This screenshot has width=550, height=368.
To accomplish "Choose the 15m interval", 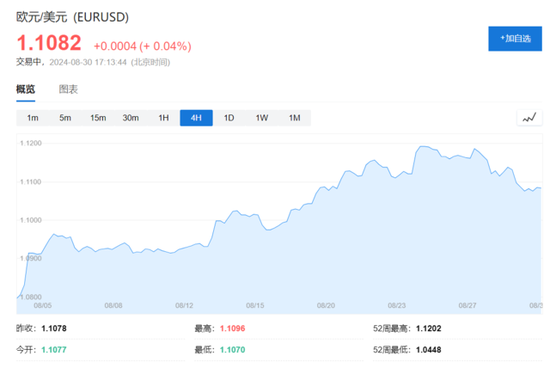I will click(x=98, y=118).
